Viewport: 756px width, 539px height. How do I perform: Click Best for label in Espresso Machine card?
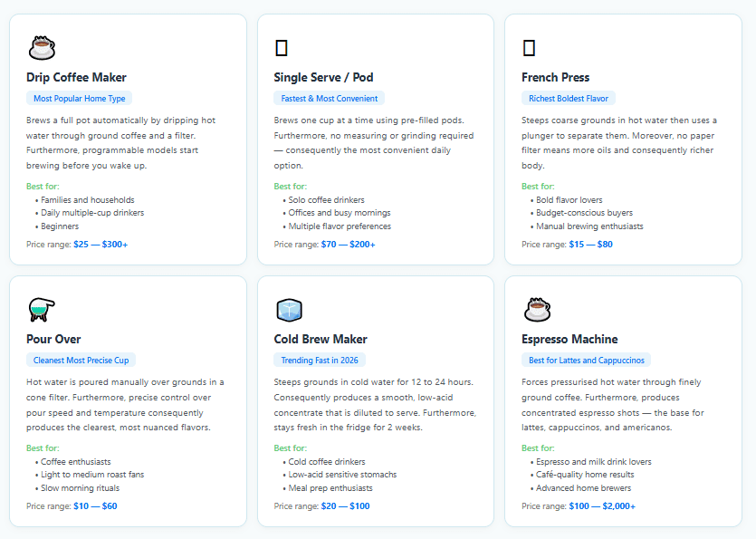538,448
